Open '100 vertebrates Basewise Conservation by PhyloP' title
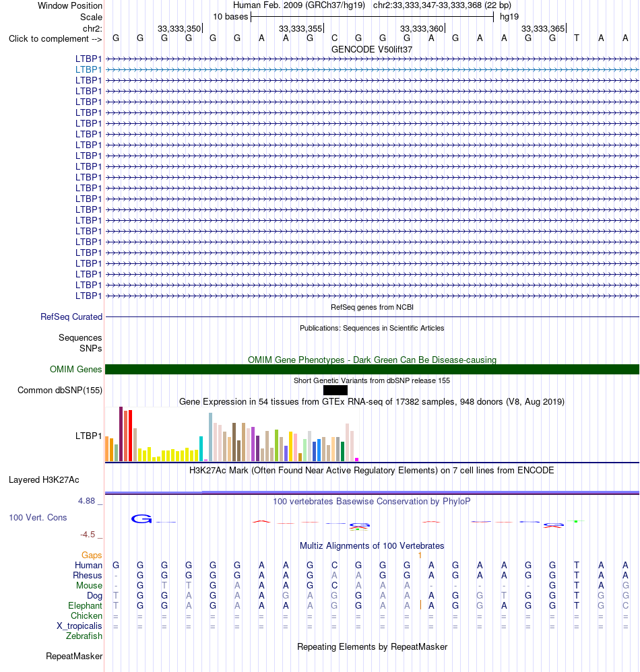640x672 pixels. (x=372, y=501)
